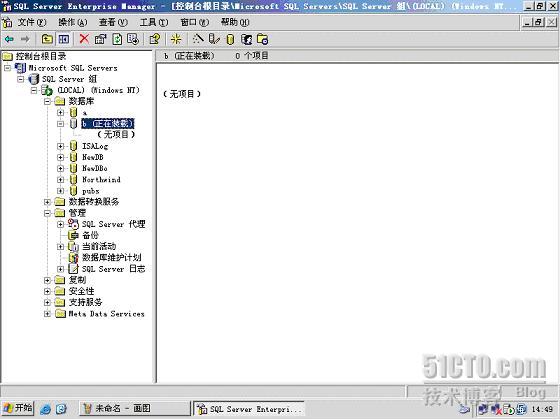
Task: Select the 备份 node
Action: [x=90, y=235]
